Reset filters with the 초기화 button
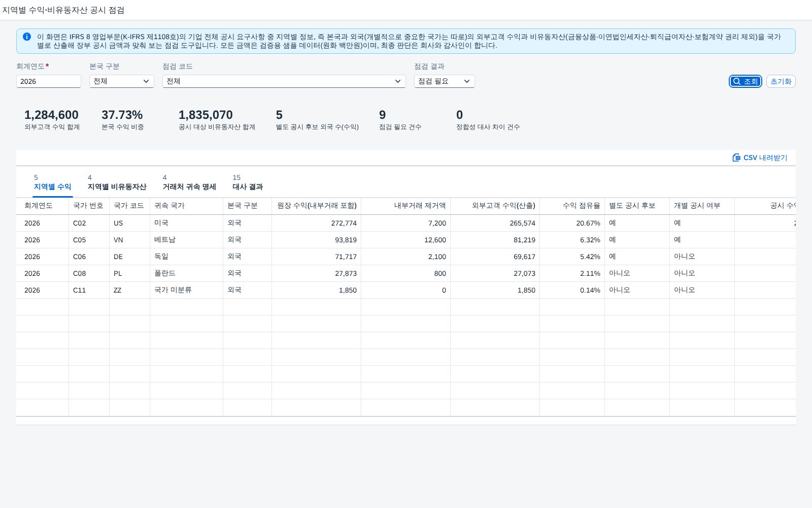The height and width of the screenshot is (508, 812). pos(781,81)
